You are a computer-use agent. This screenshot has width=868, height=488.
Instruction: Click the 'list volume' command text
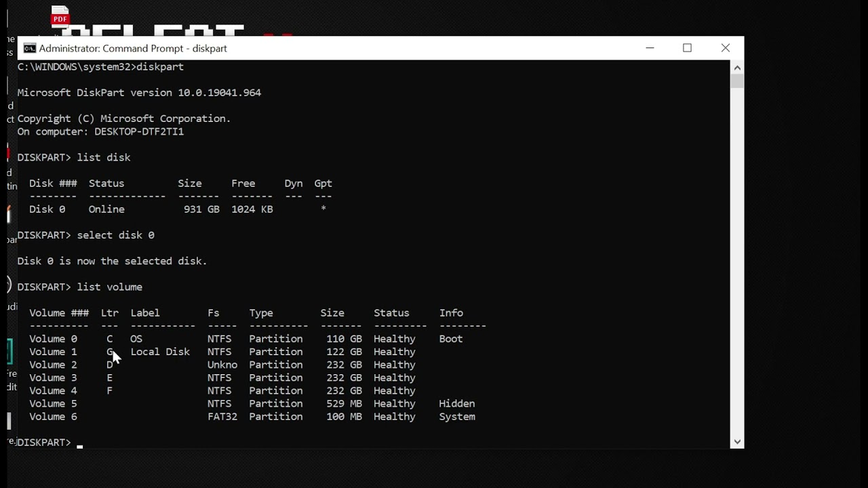[110, 287]
